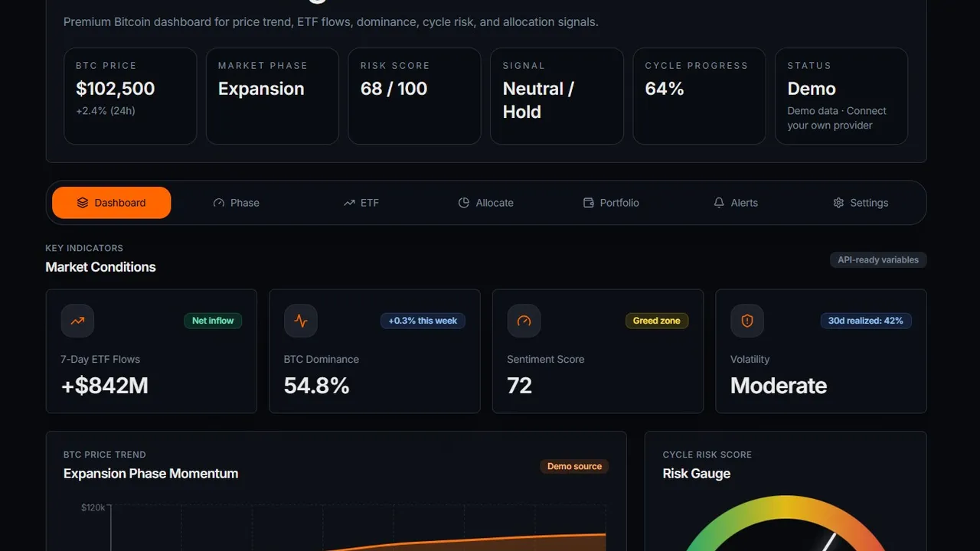Screen dimensions: 980x551
Task: Click the BTC Dominance pulse icon
Action: [301, 321]
